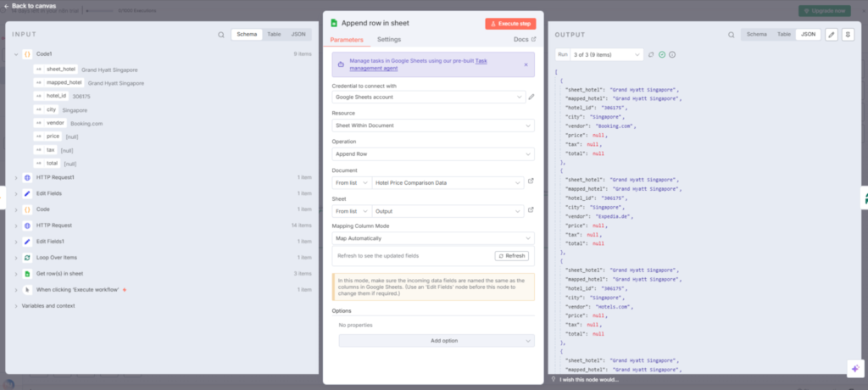Open the Run 3 of 3 selector

pyautogui.click(x=599, y=54)
